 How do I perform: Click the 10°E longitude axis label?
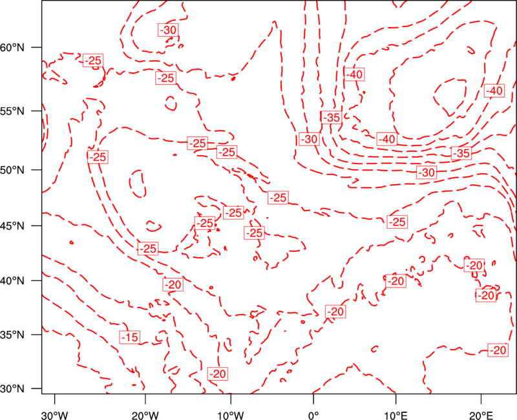point(396,415)
